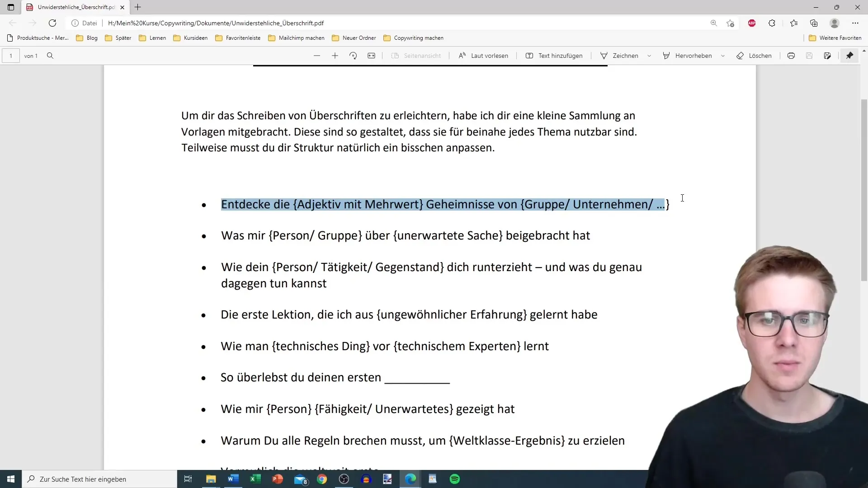This screenshot has width=868, height=488.
Task: Click the Windows Start button
Action: tap(11, 479)
